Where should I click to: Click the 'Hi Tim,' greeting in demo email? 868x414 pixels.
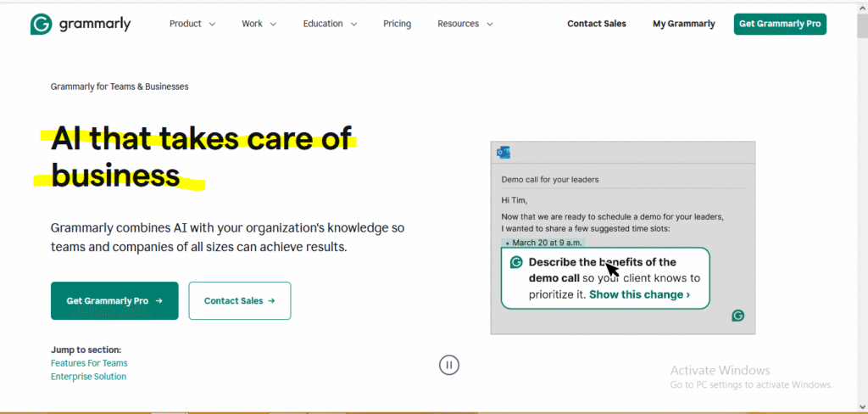coord(515,200)
